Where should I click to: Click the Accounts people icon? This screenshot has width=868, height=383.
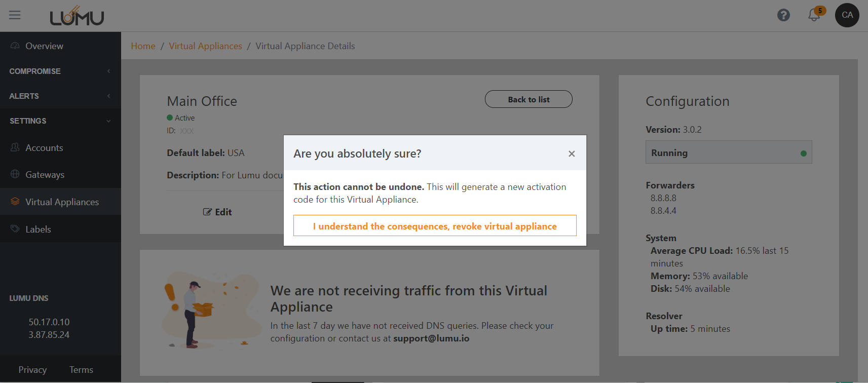(x=15, y=147)
